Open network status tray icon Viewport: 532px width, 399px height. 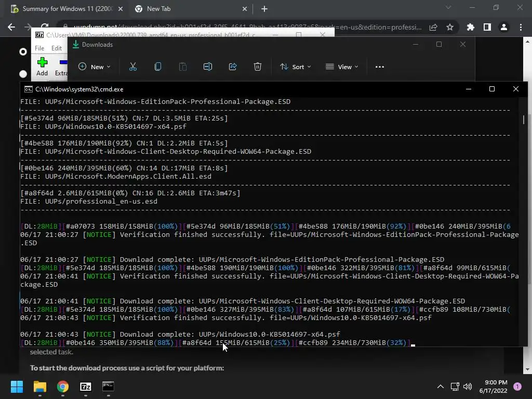coord(455,387)
